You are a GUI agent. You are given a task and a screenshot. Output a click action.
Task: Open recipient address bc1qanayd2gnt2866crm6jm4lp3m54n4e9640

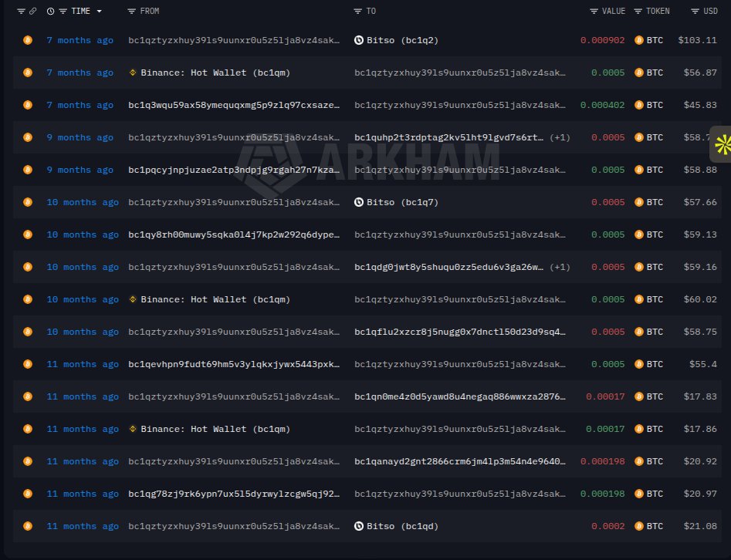460,461
